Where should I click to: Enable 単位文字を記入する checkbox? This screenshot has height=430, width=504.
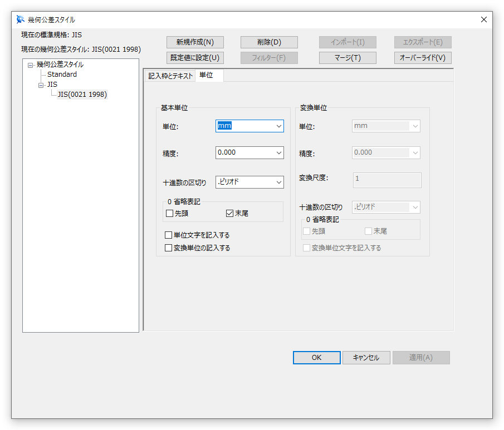(x=169, y=235)
